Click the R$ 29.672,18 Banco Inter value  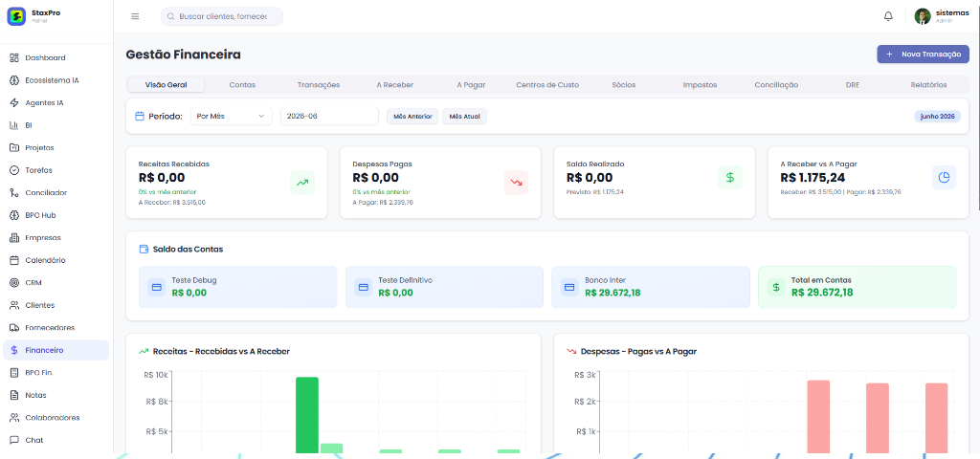(x=612, y=293)
